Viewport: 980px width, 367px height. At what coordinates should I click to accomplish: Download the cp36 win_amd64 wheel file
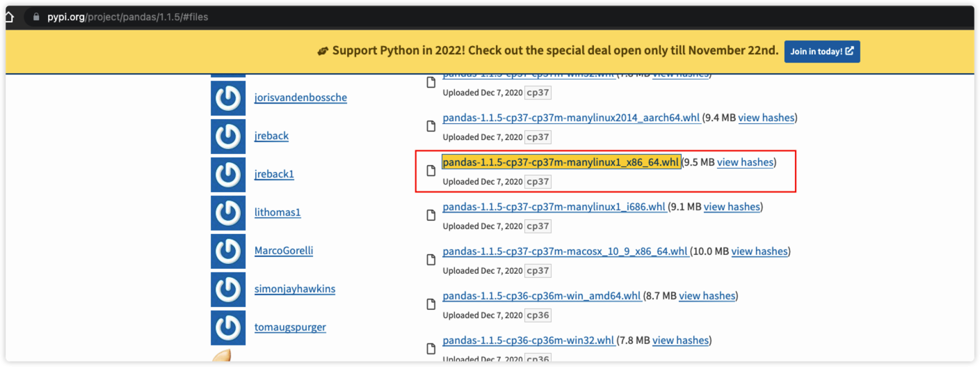coord(541,296)
